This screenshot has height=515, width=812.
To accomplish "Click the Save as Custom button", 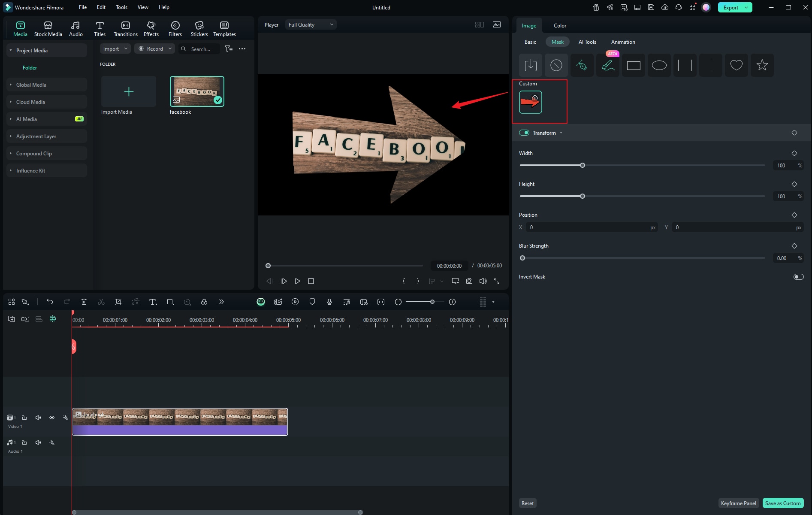I will [x=783, y=503].
